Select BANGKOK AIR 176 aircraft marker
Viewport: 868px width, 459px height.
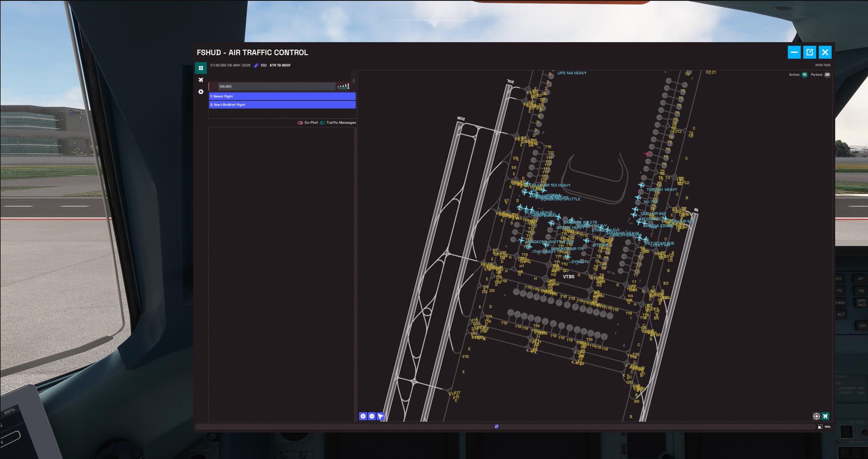point(546,245)
